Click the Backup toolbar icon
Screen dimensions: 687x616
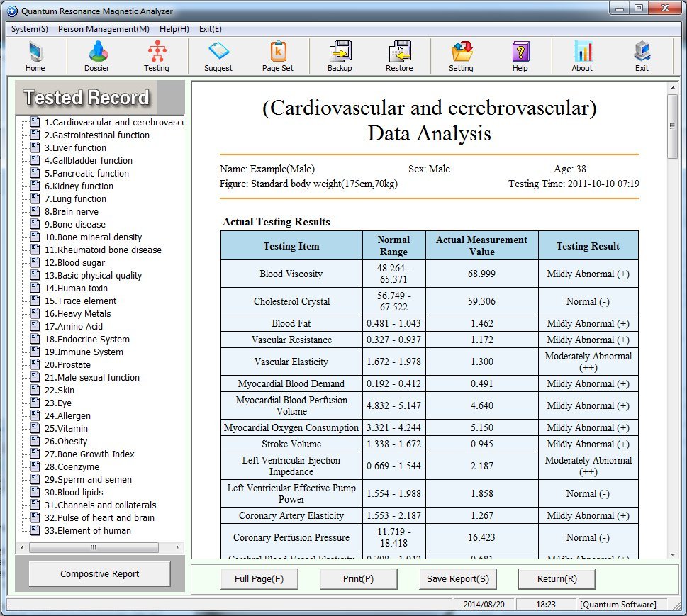tap(340, 57)
